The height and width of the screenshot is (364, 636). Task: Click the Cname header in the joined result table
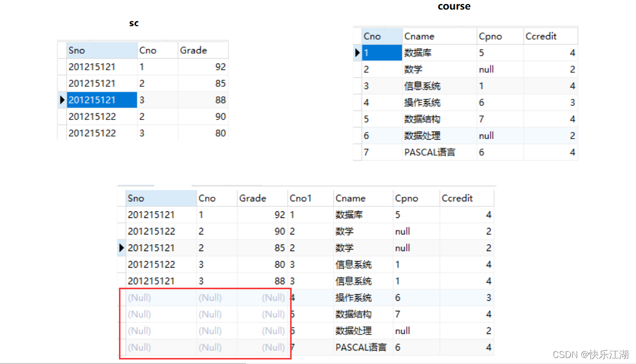(x=363, y=198)
